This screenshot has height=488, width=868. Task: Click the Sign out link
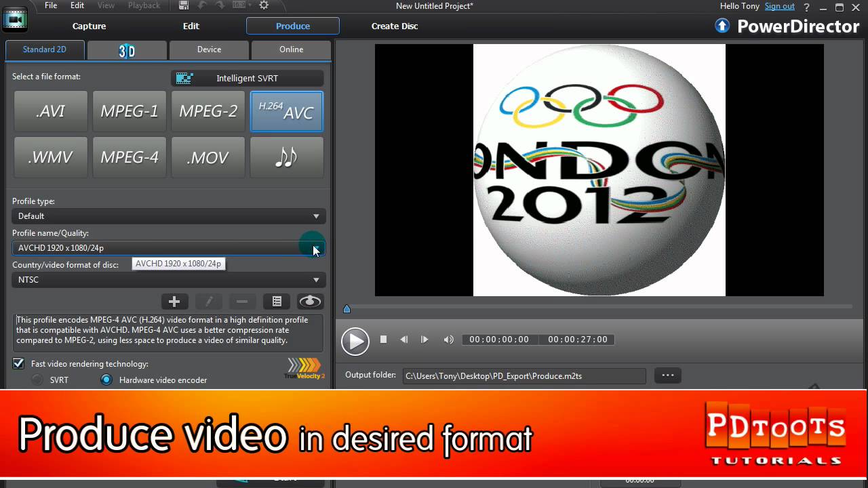(780, 6)
